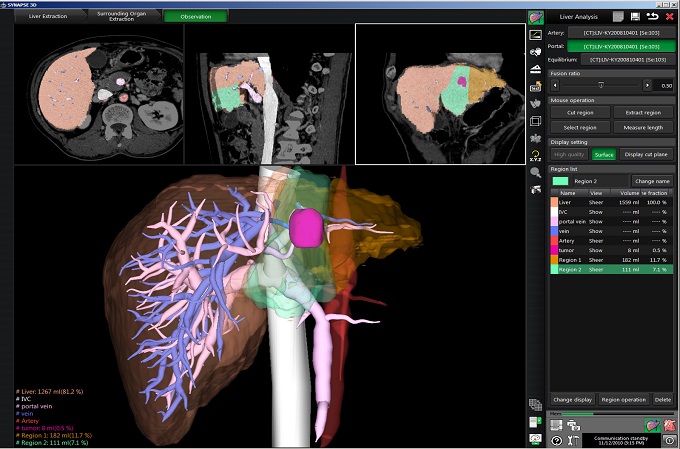The image size is (680, 449).
Task: Click the save disk icon in header
Action: (634, 16)
